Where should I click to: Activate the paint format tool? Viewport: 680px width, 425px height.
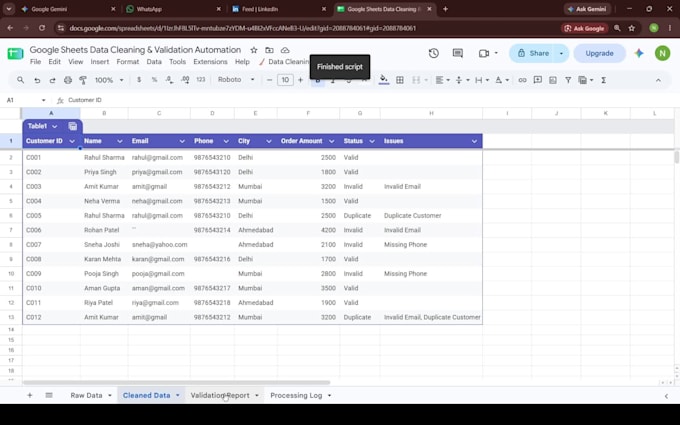coord(83,80)
